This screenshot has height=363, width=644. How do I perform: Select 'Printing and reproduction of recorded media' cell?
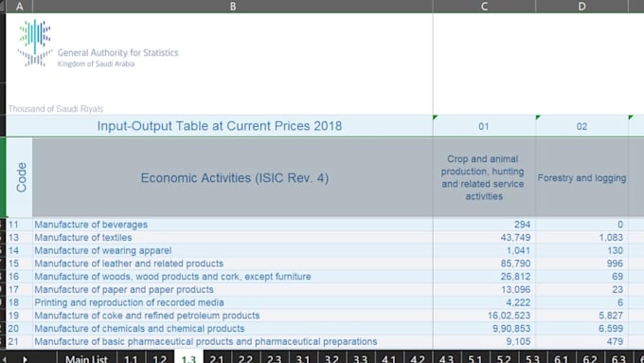pyautogui.click(x=232, y=302)
